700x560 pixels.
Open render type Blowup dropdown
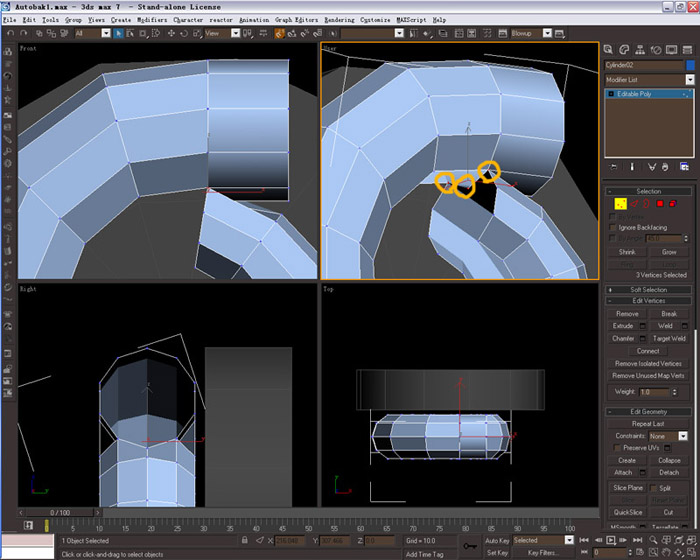[x=531, y=33]
